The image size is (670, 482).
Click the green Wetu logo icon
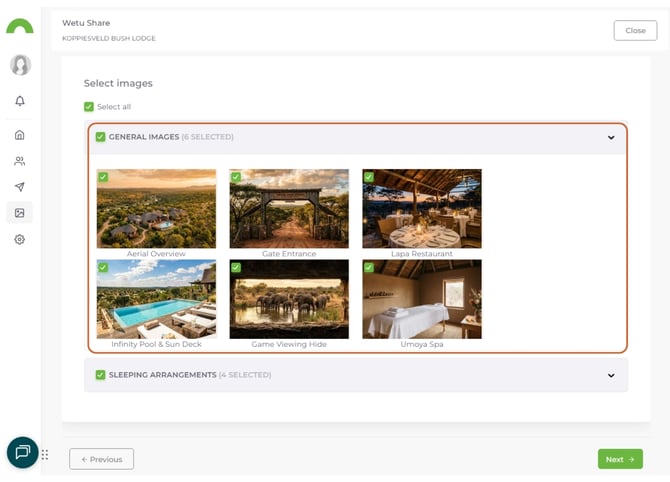coord(20,27)
